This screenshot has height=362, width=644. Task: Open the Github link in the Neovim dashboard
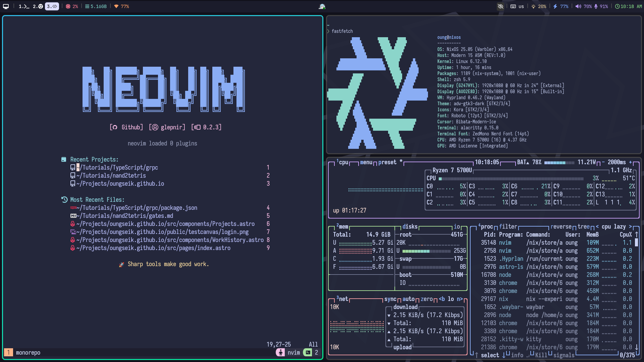pos(126,127)
